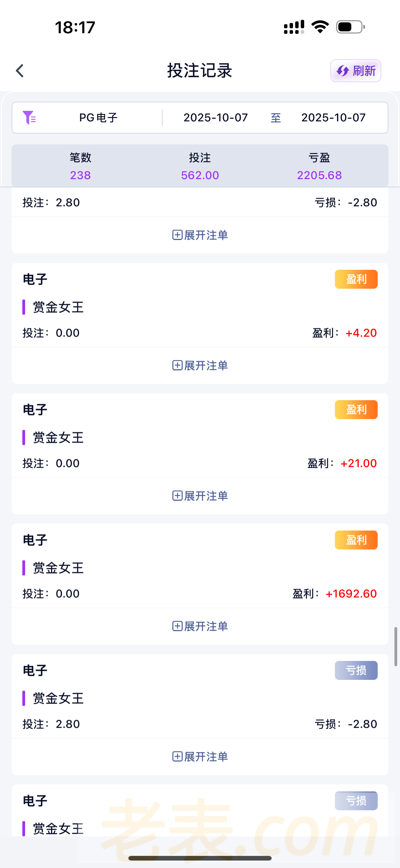The image size is (400, 868).
Task: Tap the back arrow icon
Action: coord(20,71)
